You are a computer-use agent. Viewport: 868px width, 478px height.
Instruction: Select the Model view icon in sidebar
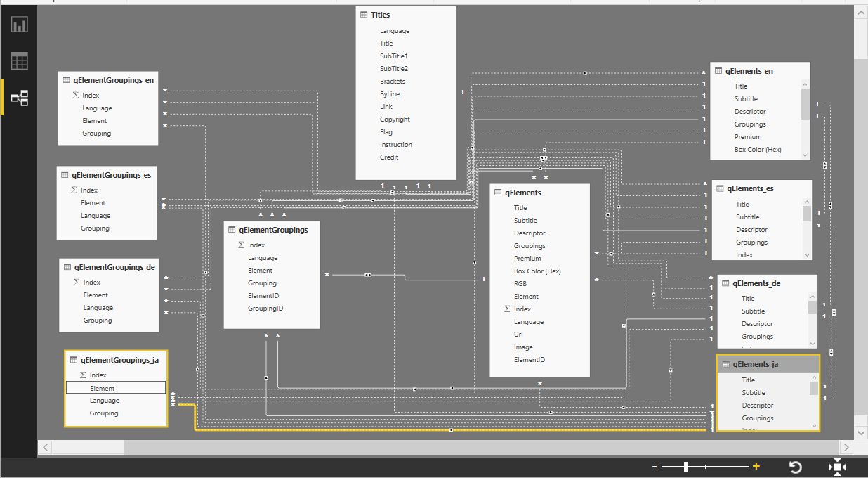click(x=19, y=98)
